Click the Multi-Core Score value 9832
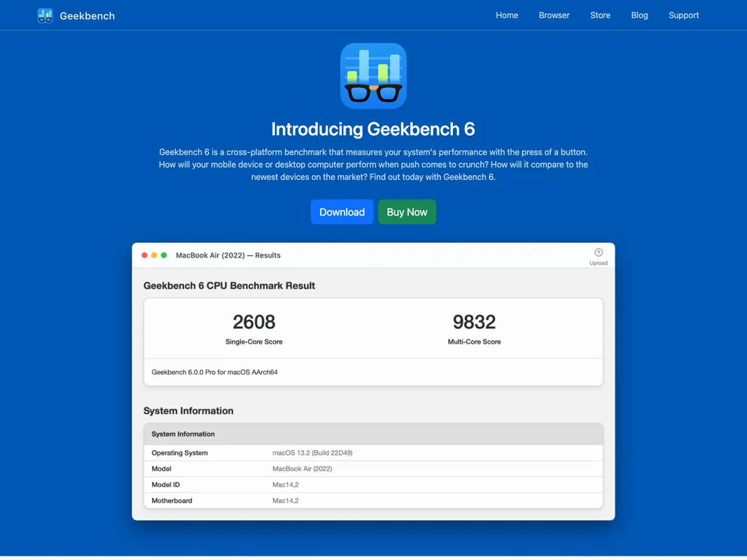The image size is (747, 560). tap(474, 322)
